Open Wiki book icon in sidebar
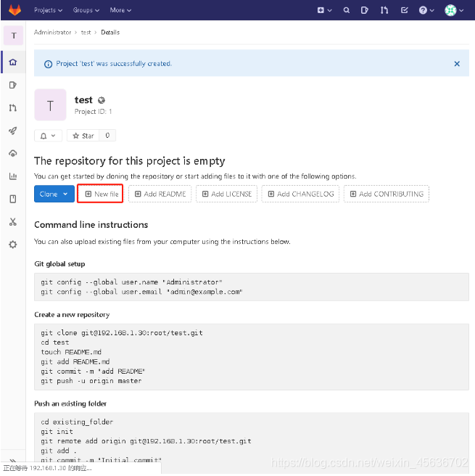The height and width of the screenshot is (476, 475). (x=13, y=199)
